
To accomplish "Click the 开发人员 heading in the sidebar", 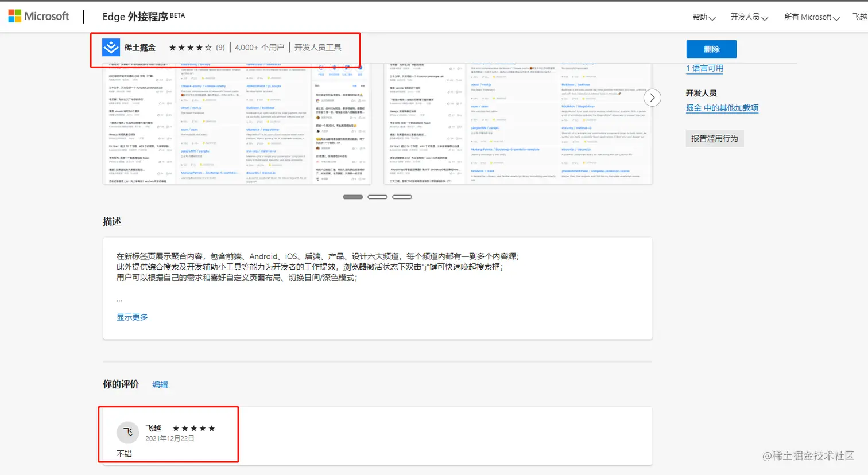I will point(701,93).
